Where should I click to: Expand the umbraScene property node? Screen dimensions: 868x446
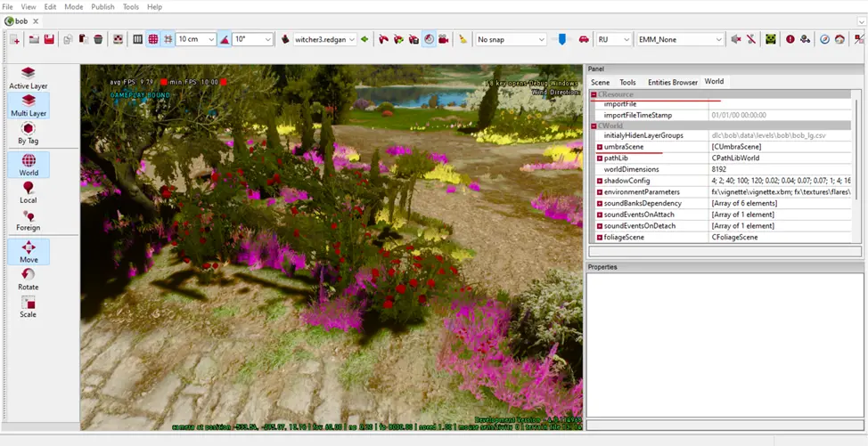point(600,147)
